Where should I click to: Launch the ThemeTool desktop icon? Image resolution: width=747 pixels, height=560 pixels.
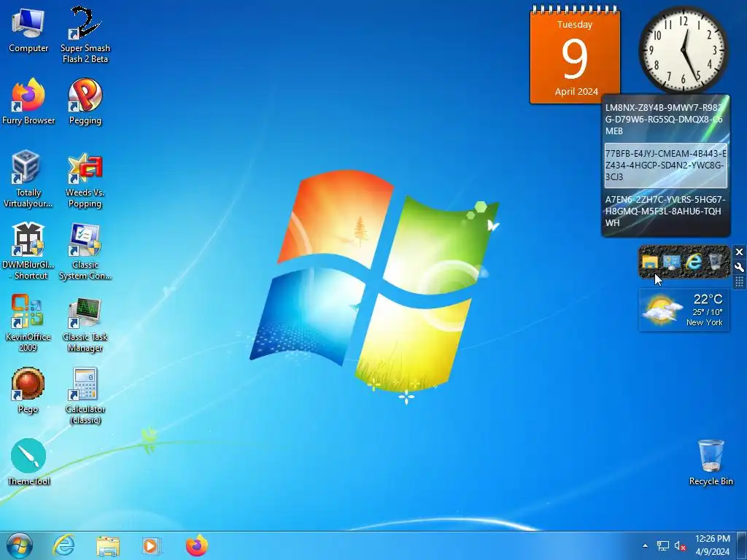point(28,462)
